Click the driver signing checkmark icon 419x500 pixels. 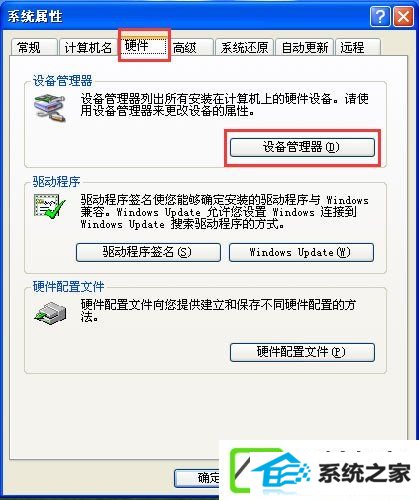click(x=49, y=207)
